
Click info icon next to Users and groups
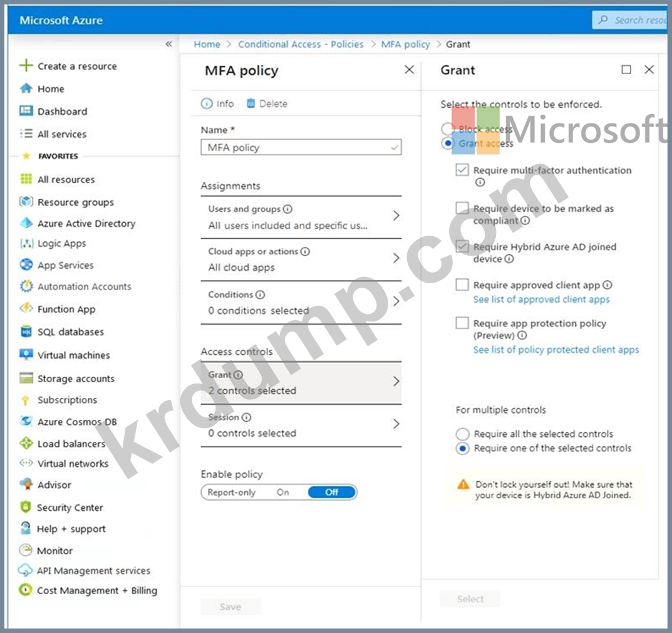287,209
